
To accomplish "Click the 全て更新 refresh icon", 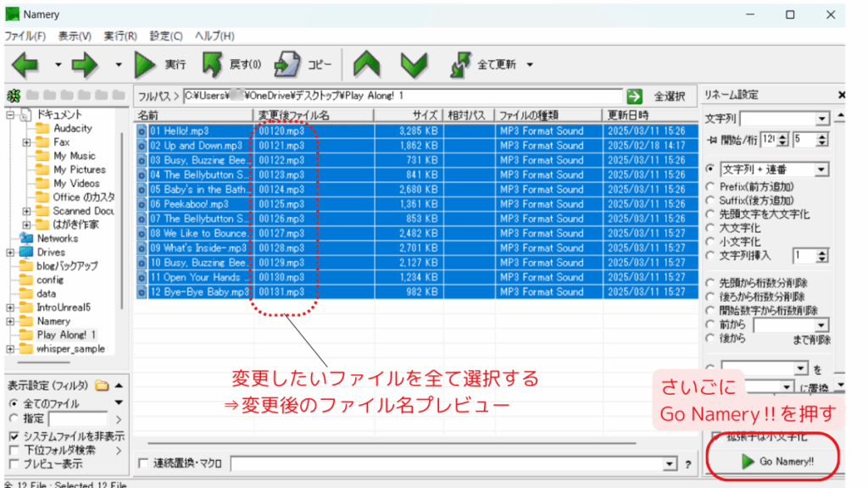I will [x=461, y=64].
